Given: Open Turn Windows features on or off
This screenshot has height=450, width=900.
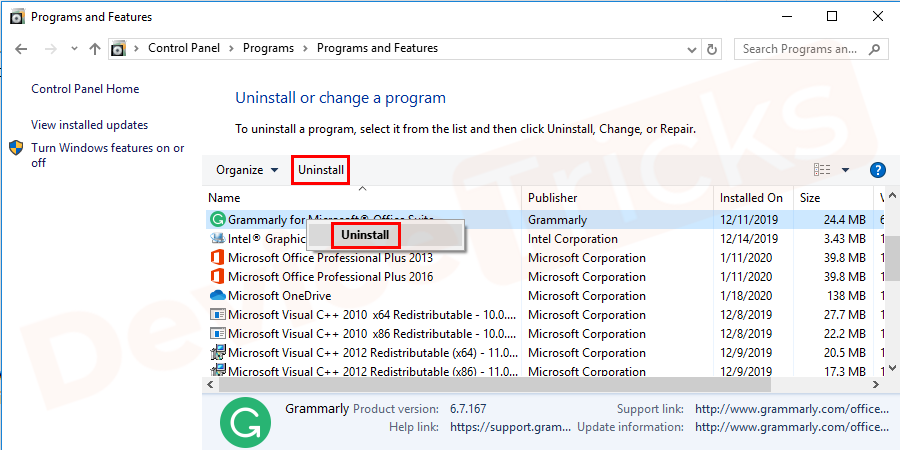Looking at the screenshot, I should click(x=107, y=155).
